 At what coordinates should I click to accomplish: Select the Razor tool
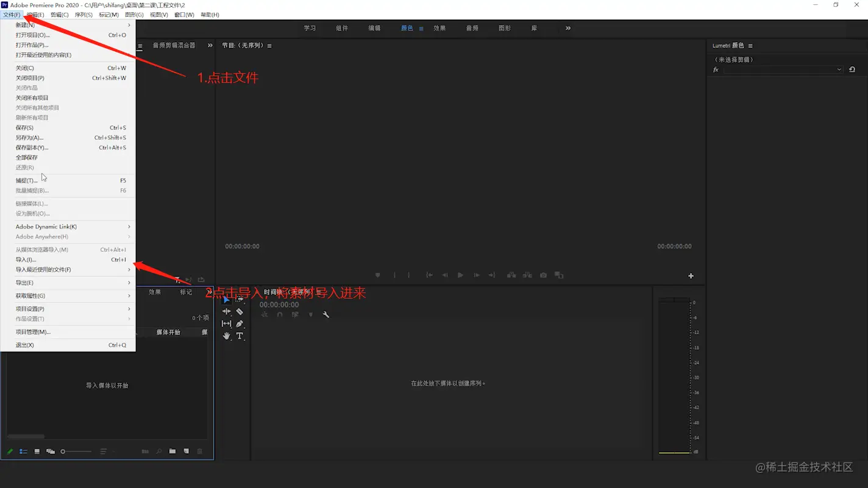(x=240, y=311)
